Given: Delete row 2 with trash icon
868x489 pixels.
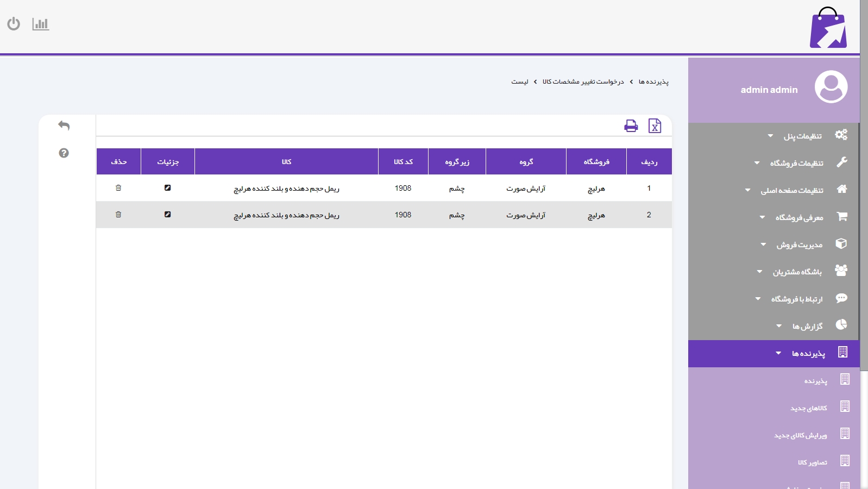Looking at the screenshot, I should [x=118, y=215].
